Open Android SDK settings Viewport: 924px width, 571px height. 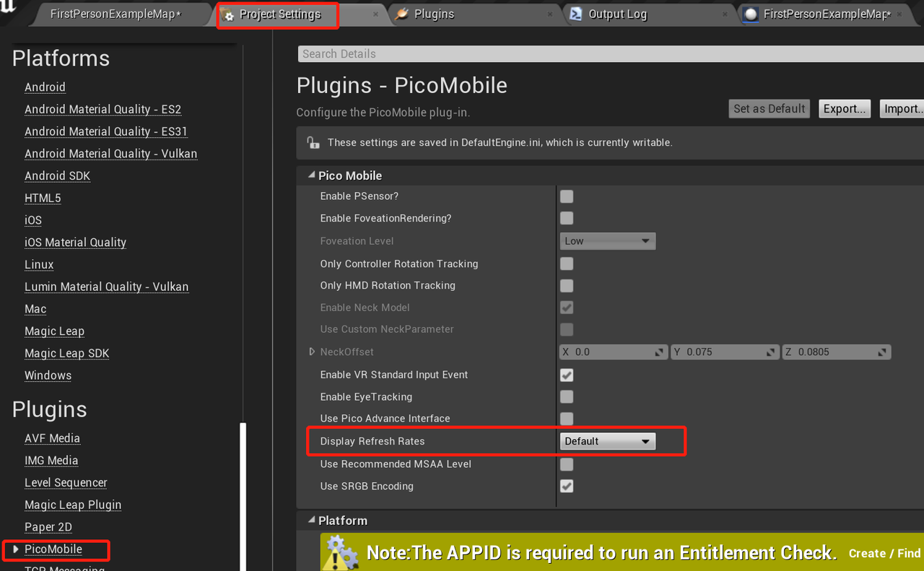tap(57, 176)
